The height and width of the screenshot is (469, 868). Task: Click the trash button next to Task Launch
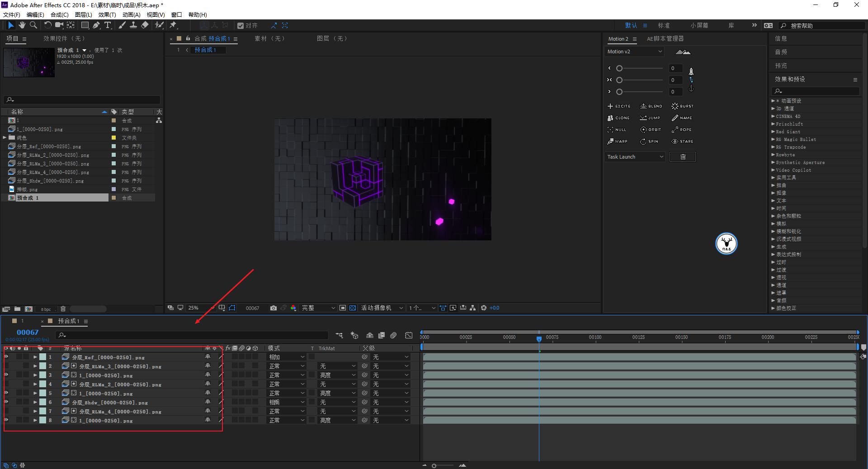(682, 157)
